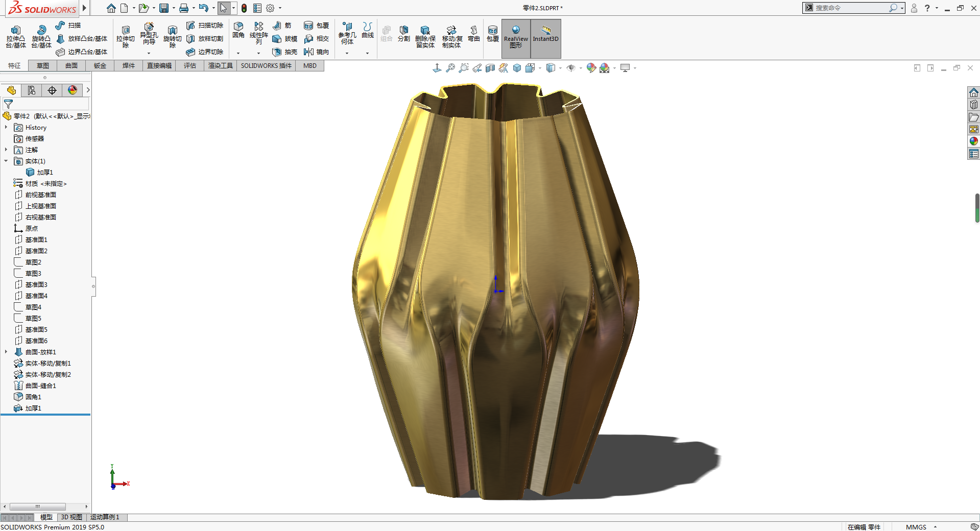Expand the History folder in tree
980x531 pixels.
click(x=6, y=127)
